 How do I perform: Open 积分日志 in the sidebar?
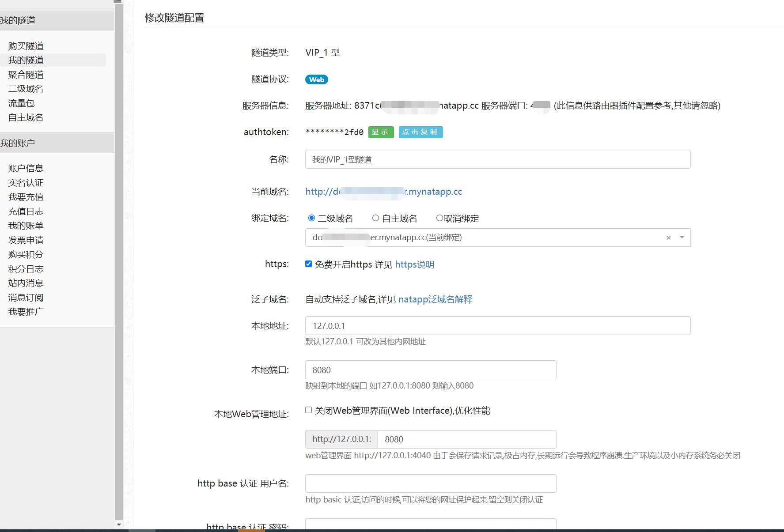click(x=26, y=269)
